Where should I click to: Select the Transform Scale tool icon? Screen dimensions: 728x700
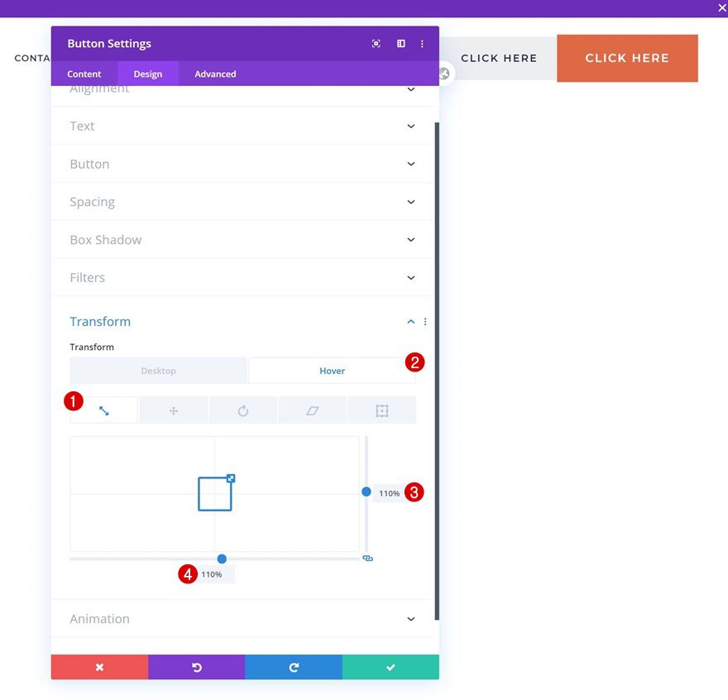pyautogui.click(x=104, y=410)
